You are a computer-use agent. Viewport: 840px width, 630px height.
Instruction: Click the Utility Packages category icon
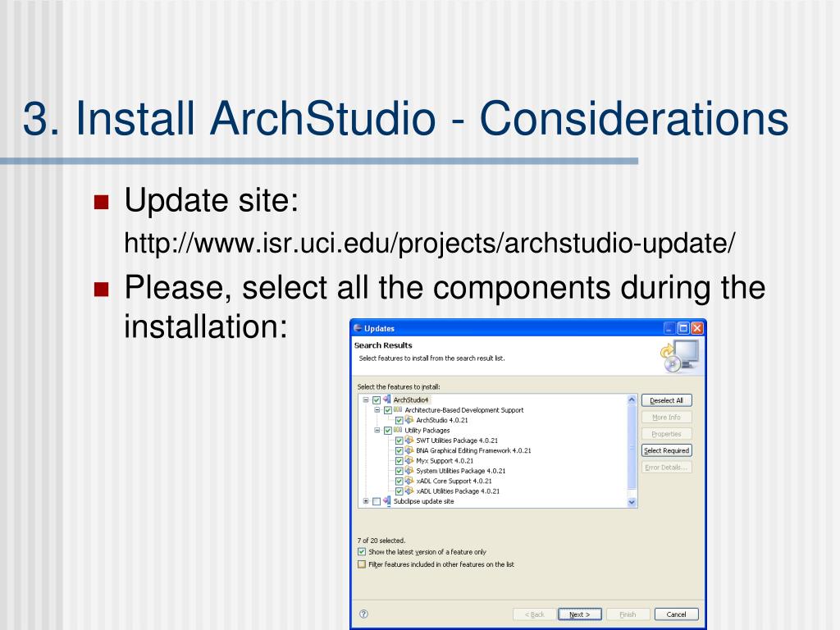tap(398, 430)
